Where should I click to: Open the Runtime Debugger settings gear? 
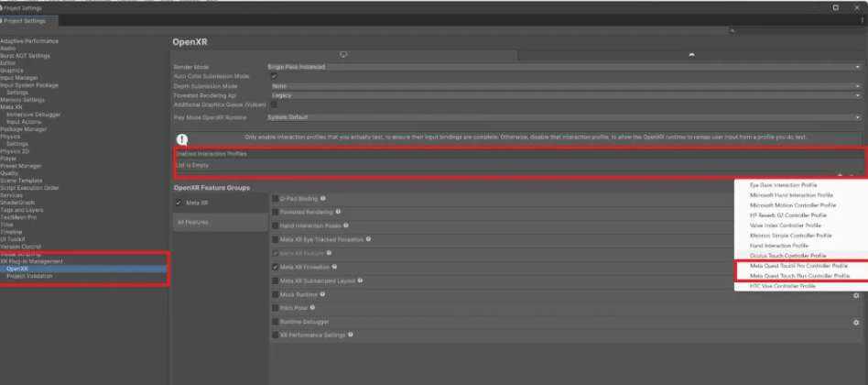point(856,323)
